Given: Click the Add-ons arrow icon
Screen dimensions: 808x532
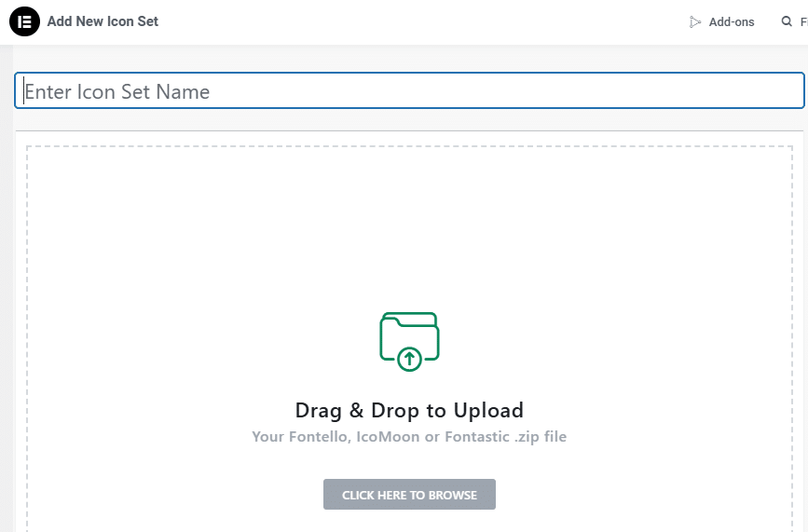Looking at the screenshot, I should pos(695,22).
